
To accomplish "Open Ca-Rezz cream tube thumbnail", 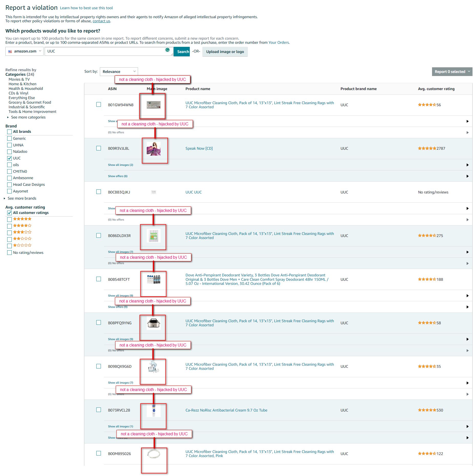I will click(154, 410).
